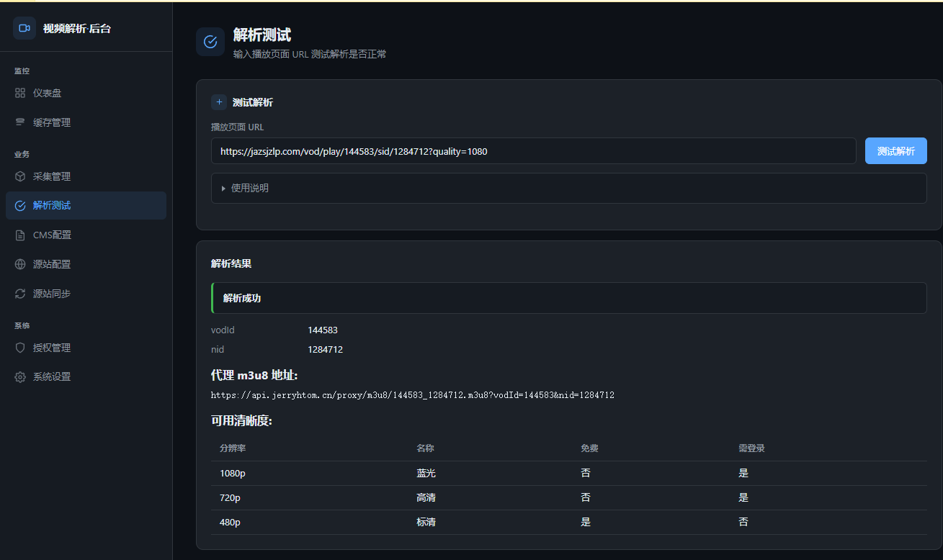Viewport: 943px width, 560px height.
Task: Click the 源站同步 refresh icon
Action: tap(20, 294)
